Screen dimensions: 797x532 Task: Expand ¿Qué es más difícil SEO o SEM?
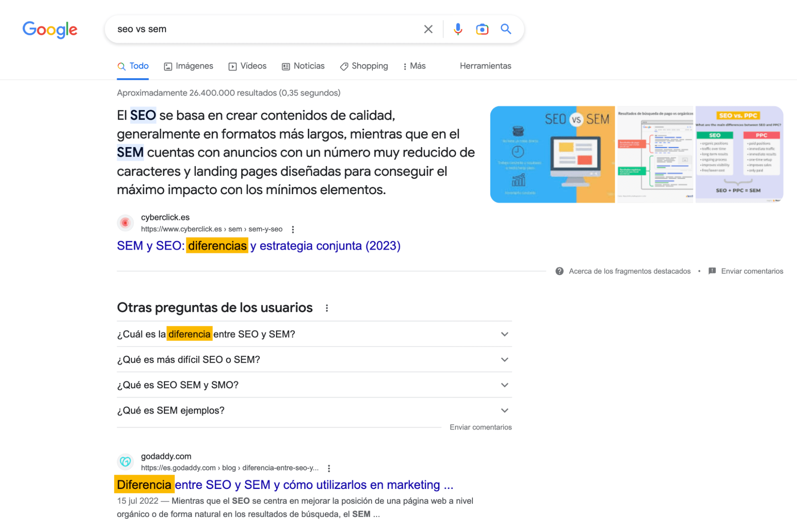pyautogui.click(x=504, y=359)
